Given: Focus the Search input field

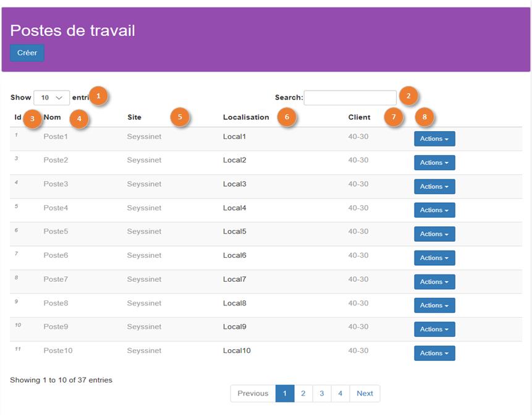Looking at the screenshot, I should (x=350, y=98).
